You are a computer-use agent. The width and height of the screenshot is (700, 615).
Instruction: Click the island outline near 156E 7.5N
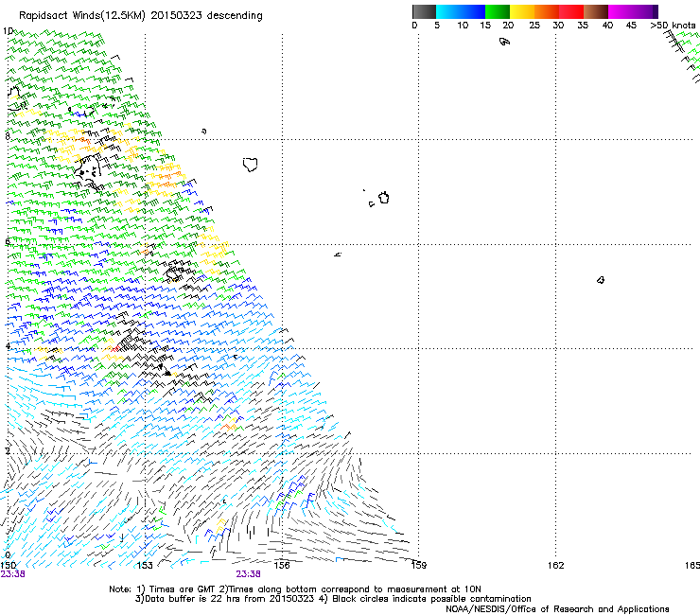(251, 165)
